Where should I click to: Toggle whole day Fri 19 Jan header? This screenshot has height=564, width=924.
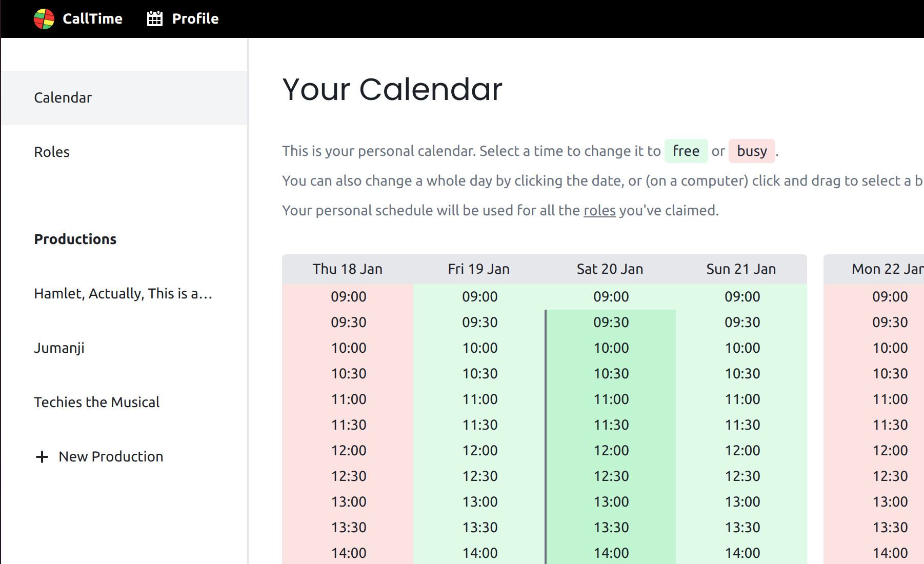pyautogui.click(x=479, y=269)
